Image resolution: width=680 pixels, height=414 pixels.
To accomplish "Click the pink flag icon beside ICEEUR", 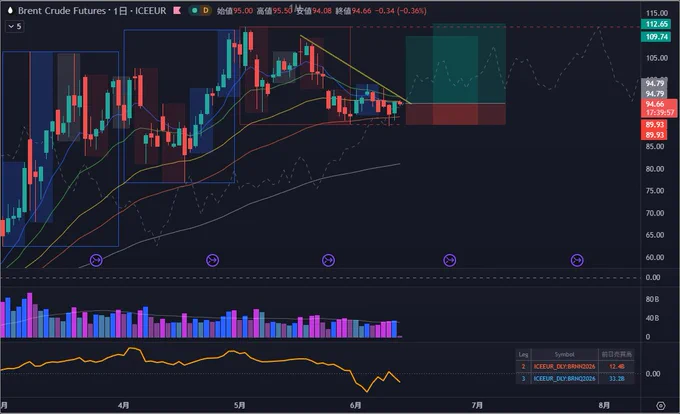I will pyautogui.click(x=177, y=10).
